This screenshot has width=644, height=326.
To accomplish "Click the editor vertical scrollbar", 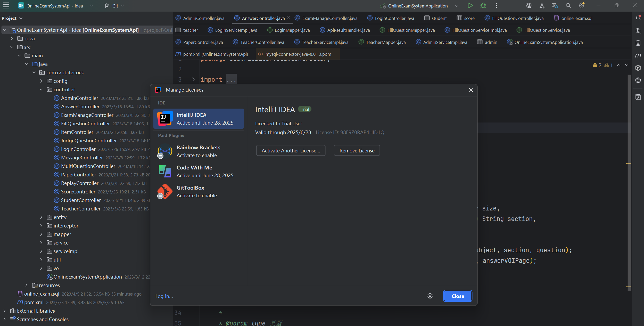I will (629, 182).
